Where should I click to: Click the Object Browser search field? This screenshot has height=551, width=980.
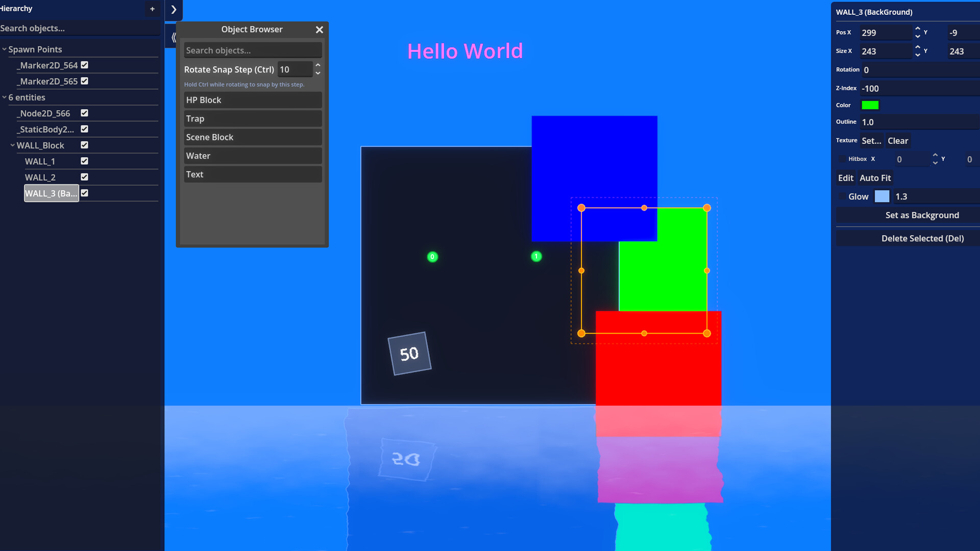tap(252, 50)
